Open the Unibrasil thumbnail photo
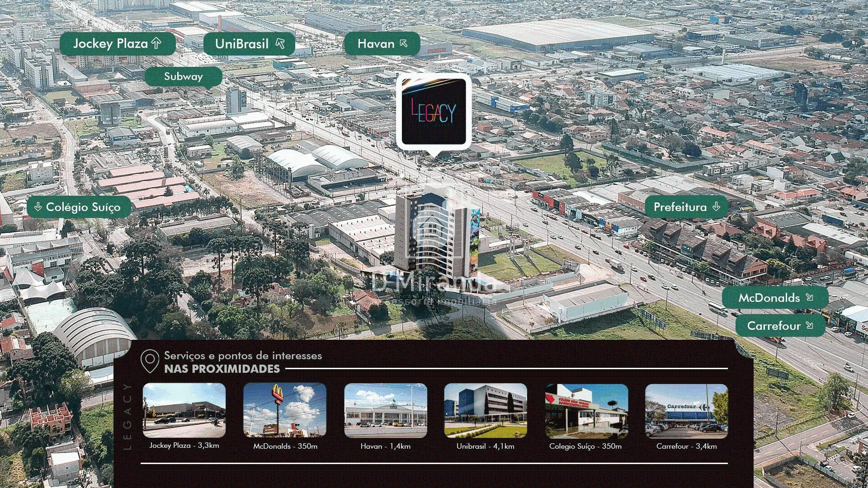Screen dimensions: 868x488 (x=486, y=411)
